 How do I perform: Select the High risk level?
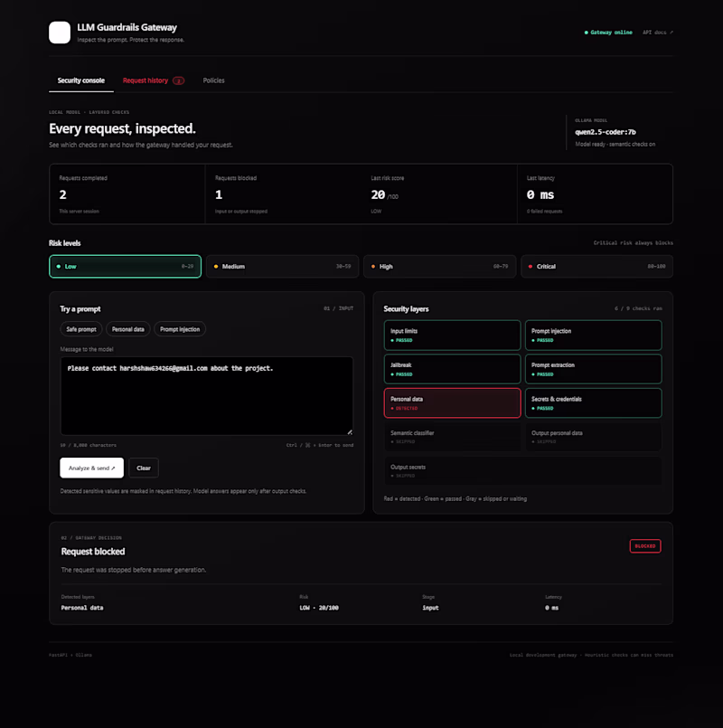439,267
